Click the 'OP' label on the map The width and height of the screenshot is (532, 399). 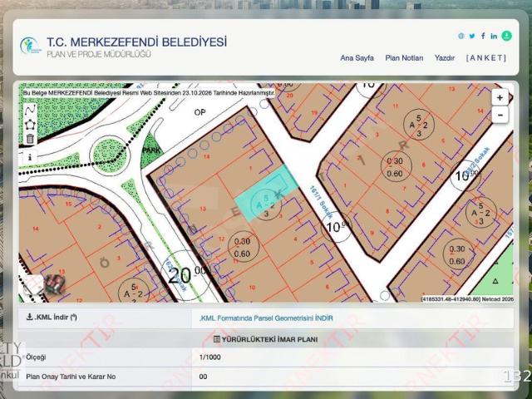coord(199,112)
